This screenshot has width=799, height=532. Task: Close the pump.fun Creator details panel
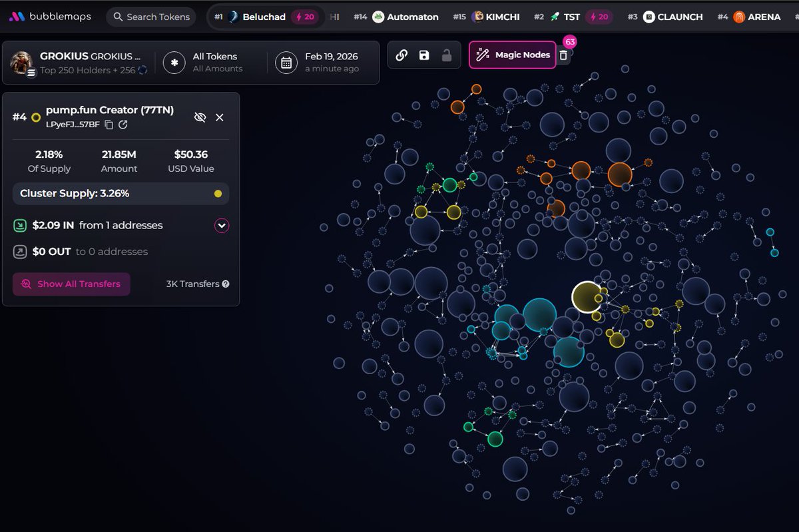(220, 117)
